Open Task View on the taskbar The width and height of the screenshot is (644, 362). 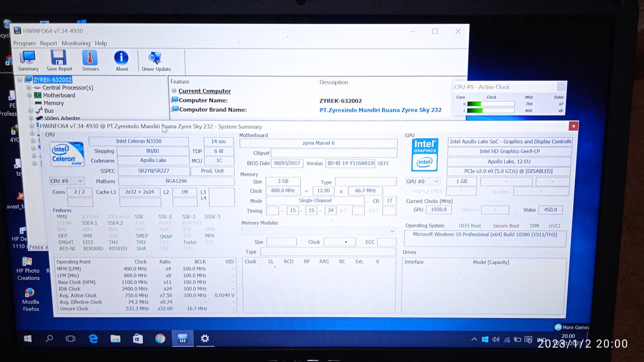(70, 338)
